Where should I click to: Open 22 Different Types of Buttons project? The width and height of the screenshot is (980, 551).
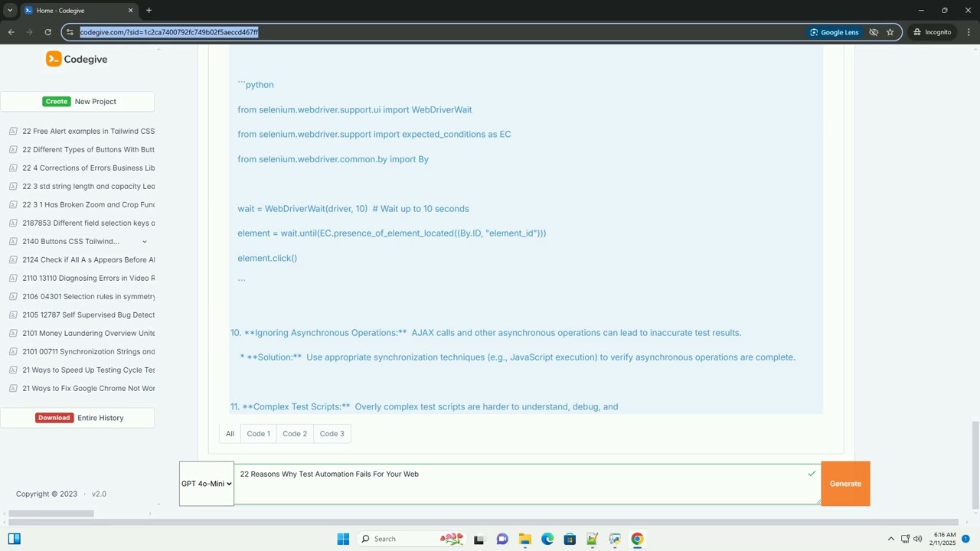(88, 149)
